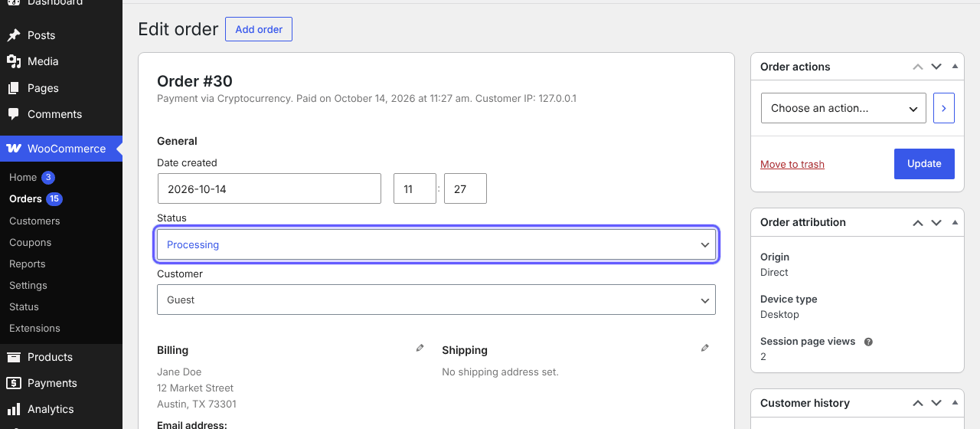Screen dimensions: 980x429
Task: Go to Reports submenu item
Action: [x=28, y=264]
